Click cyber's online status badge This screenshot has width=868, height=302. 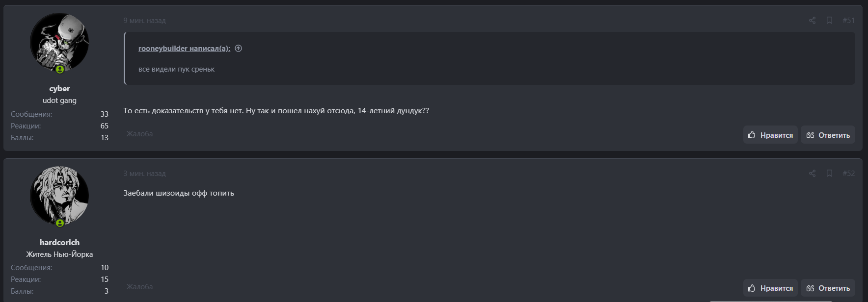pos(60,70)
